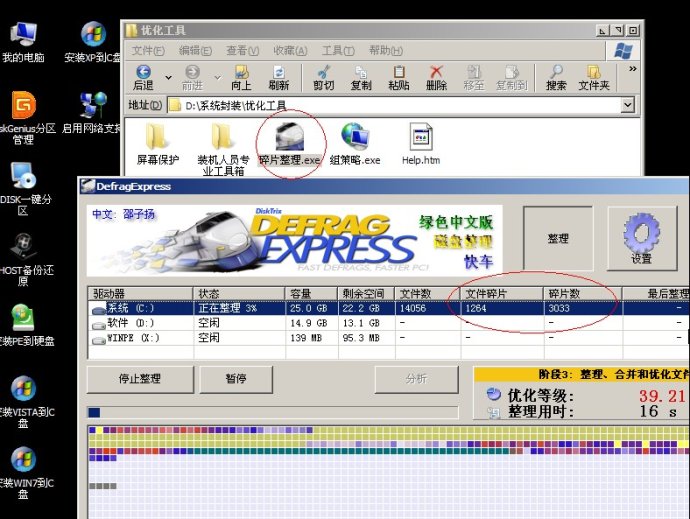Click 3033 fragment count cell

coord(583,308)
